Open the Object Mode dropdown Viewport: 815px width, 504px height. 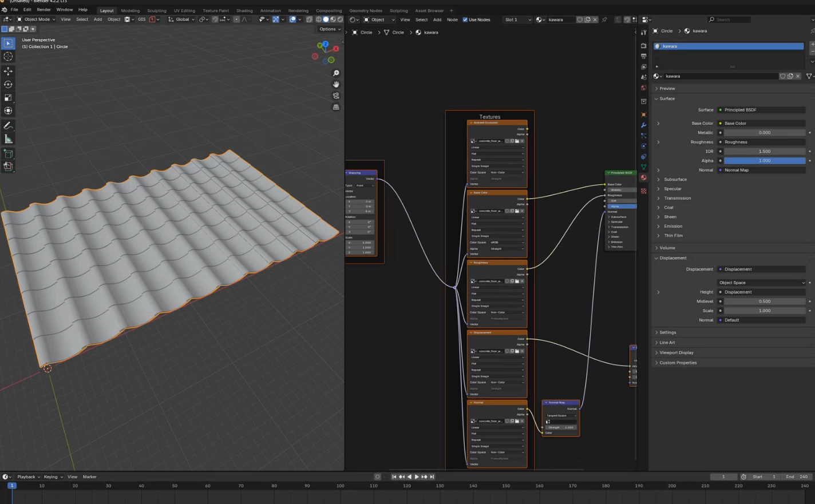36,19
